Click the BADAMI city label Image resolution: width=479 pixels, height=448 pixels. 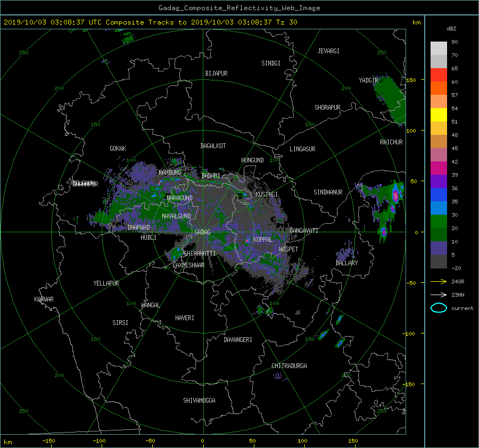(x=211, y=176)
